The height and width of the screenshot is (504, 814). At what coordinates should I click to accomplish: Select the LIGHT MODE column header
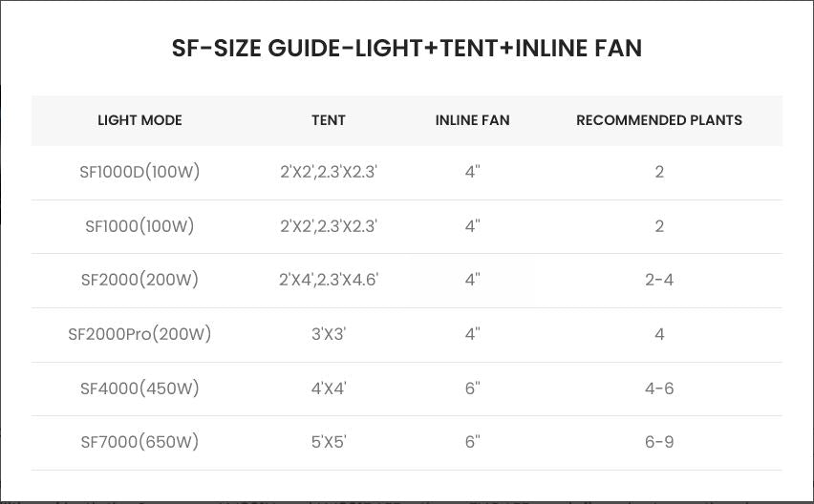(139, 120)
